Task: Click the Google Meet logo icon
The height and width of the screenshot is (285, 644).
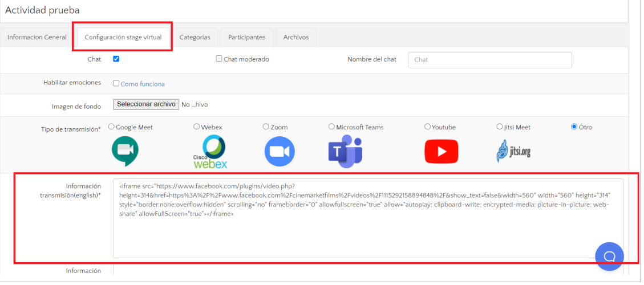Action: (x=124, y=152)
